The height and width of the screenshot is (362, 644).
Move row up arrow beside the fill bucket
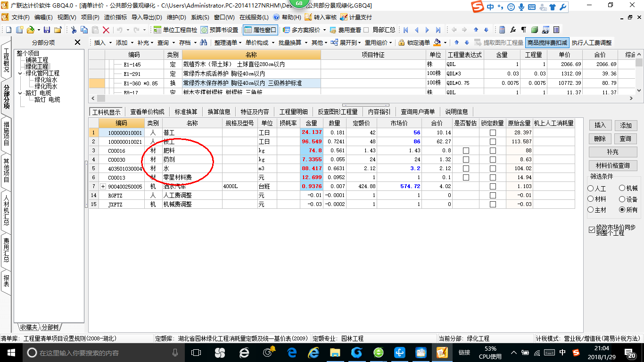(x=456, y=42)
